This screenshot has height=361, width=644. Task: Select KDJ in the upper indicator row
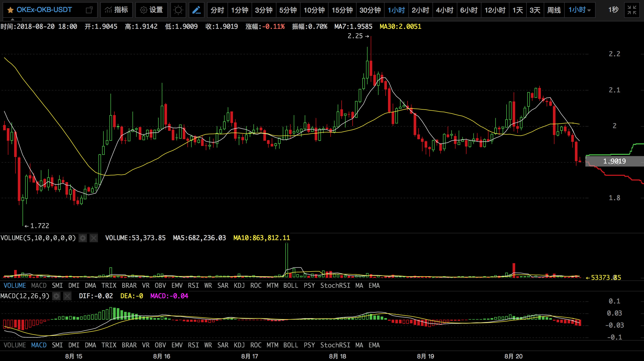pos(239,285)
